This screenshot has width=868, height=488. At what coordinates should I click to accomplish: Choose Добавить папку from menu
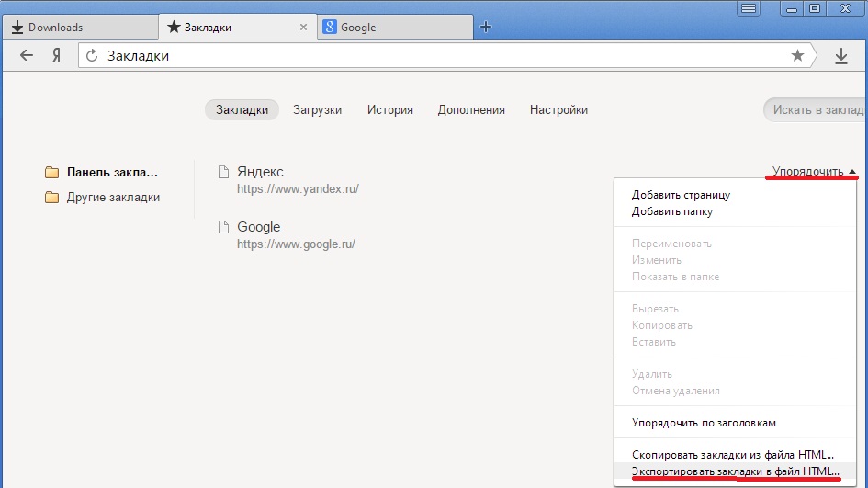(x=671, y=211)
